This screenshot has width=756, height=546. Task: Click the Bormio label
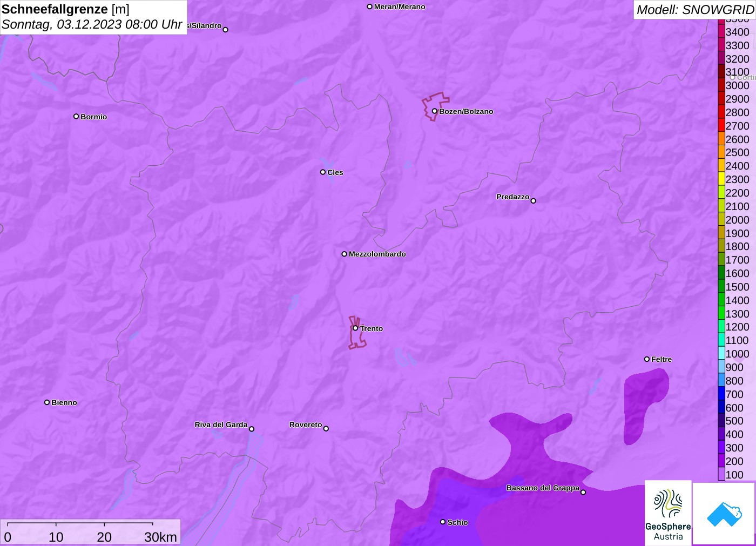coord(94,117)
